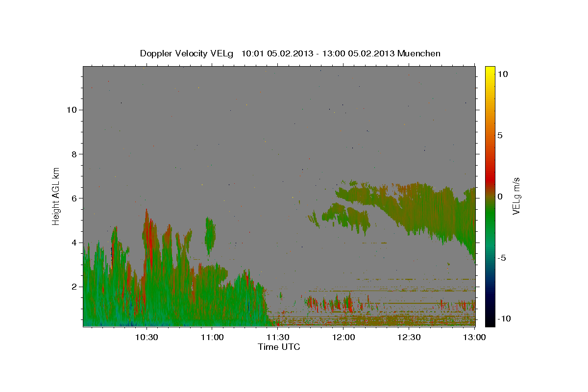
Task: Click the colorbar value label '10' at top
Action: tap(502, 73)
